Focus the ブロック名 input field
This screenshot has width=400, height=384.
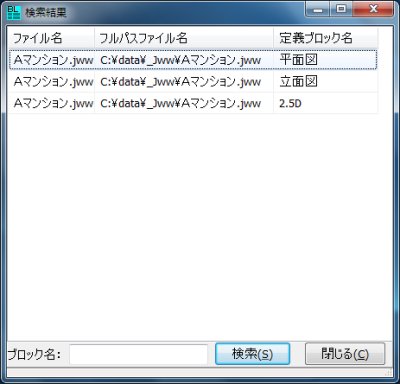(x=139, y=354)
